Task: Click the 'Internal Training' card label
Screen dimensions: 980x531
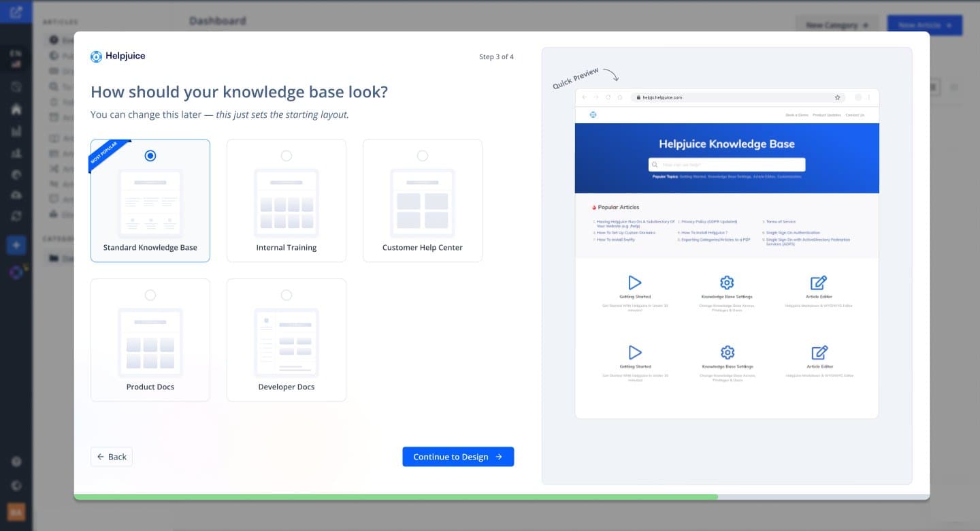Action: coord(287,248)
